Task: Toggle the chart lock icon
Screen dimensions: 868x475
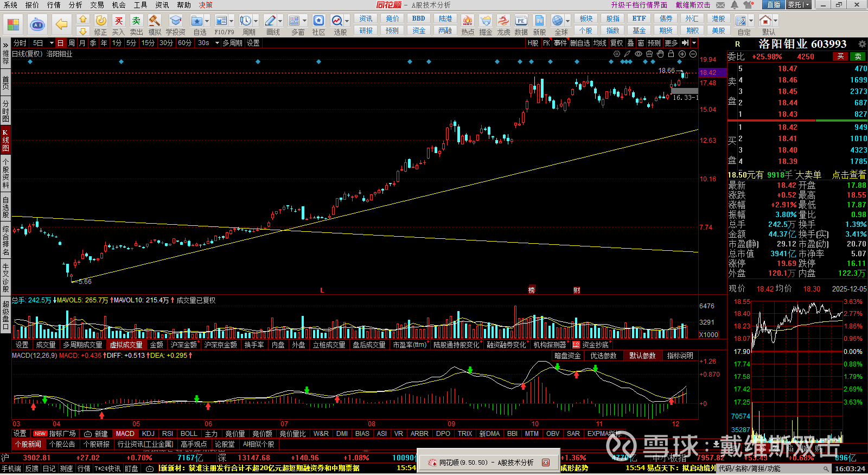Action: [x=671, y=54]
